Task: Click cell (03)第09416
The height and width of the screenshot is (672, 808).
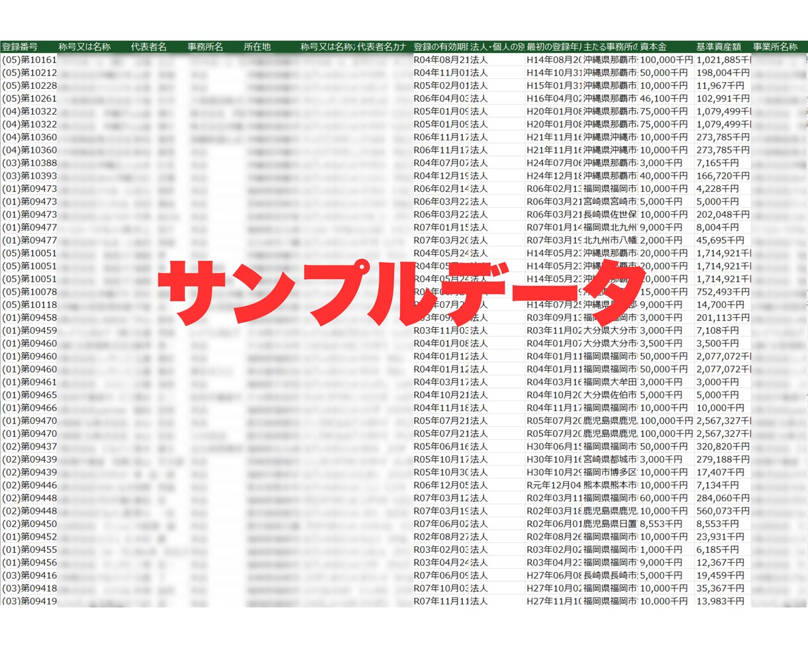Action: tap(28, 575)
